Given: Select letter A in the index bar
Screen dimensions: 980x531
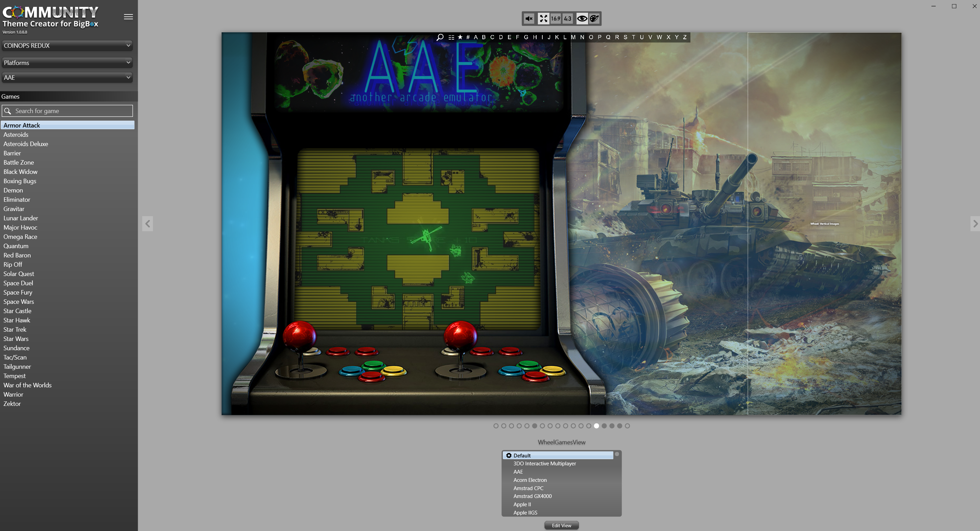Looking at the screenshot, I should pos(475,37).
